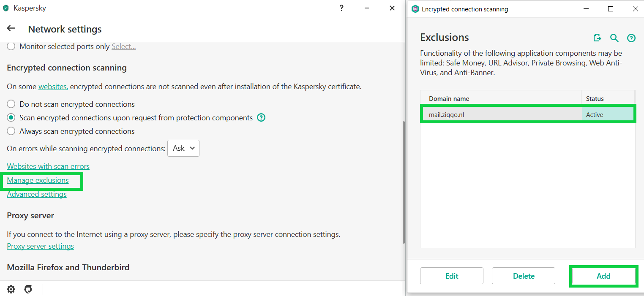Open help icon in Exclusions panel

pyautogui.click(x=631, y=38)
